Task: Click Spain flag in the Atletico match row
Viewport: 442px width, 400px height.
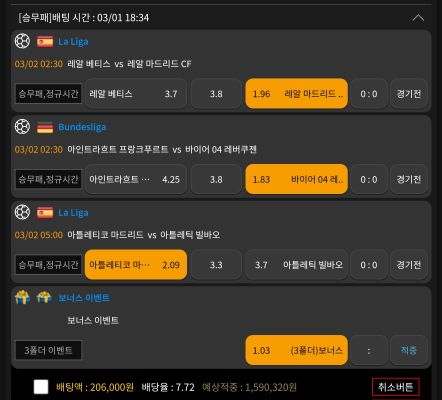Action: coord(45,213)
